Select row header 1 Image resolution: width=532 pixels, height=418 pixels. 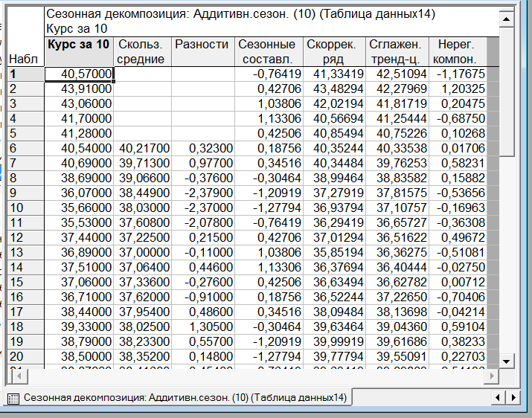tap(26, 74)
